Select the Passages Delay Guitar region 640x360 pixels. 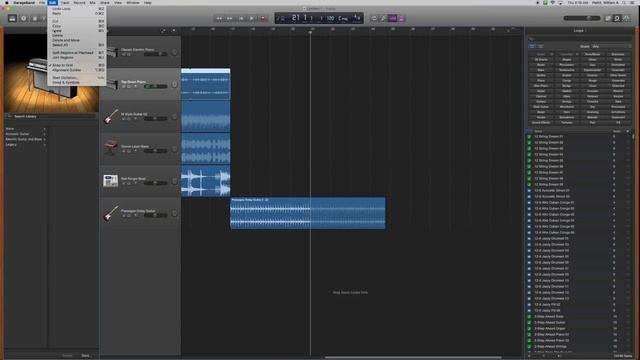click(307, 213)
